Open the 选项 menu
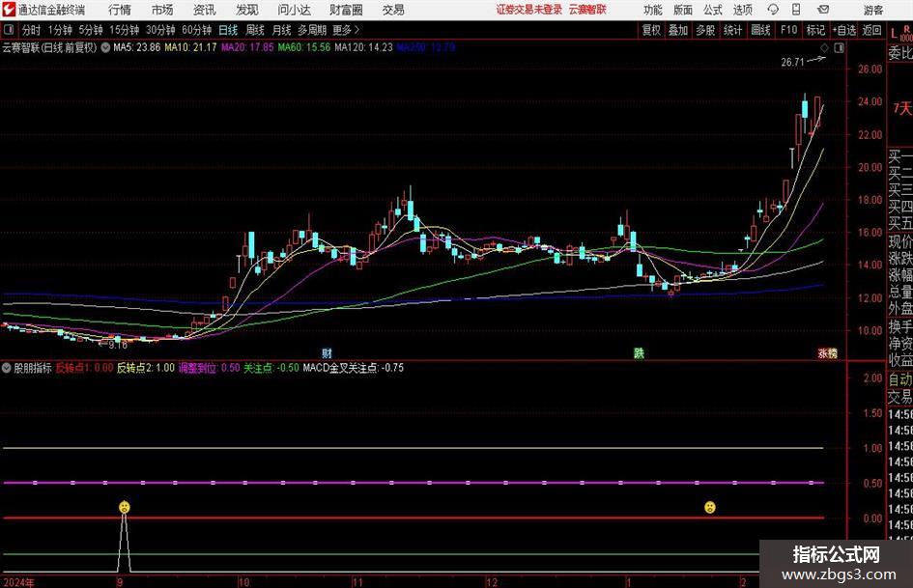This screenshot has height=588, width=913. click(743, 10)
